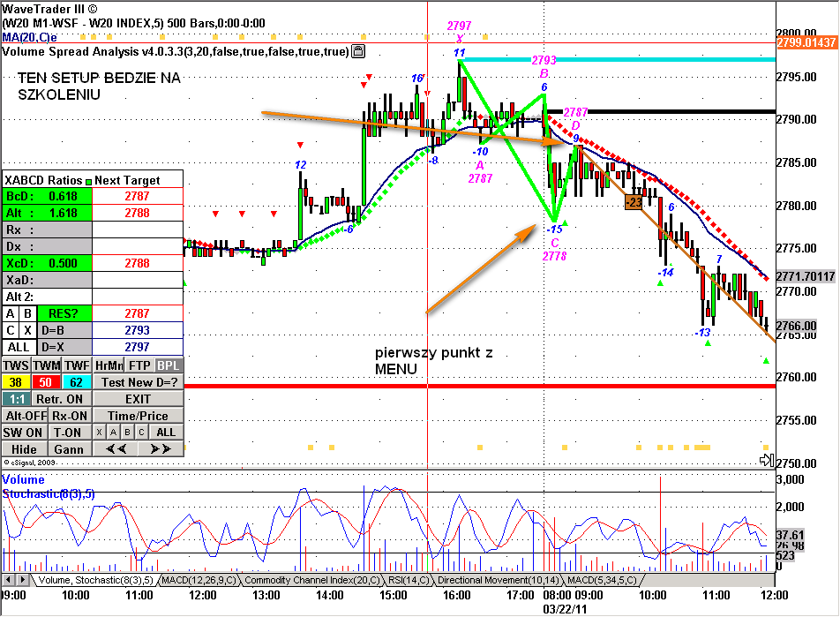840x617 pixels.
Task: Select the small X point button
Action: tap(99, 432)
